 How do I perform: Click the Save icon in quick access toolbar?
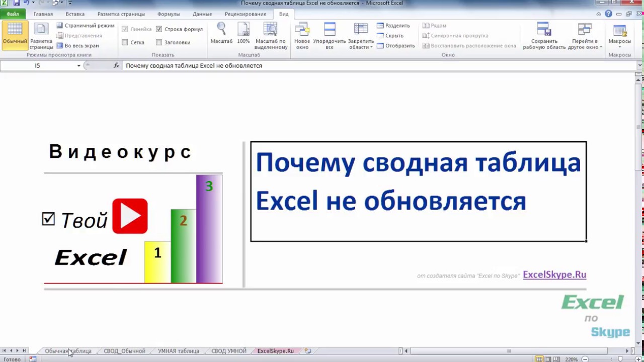click(16, 3)
